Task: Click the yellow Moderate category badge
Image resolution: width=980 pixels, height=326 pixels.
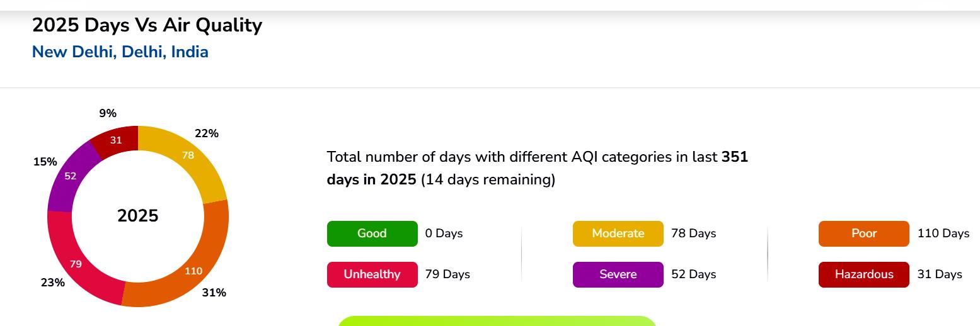Action: pyautogui.click(x=618, y=233)
